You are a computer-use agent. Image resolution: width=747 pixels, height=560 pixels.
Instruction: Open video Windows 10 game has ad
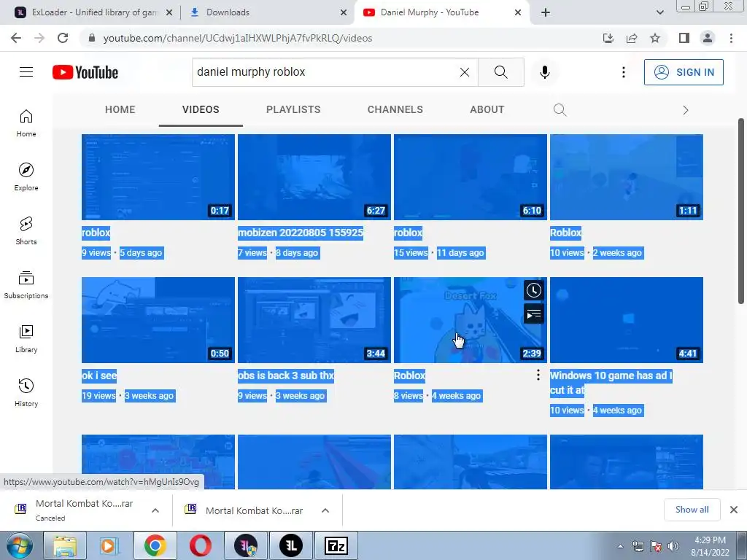(x=611, y=382)
